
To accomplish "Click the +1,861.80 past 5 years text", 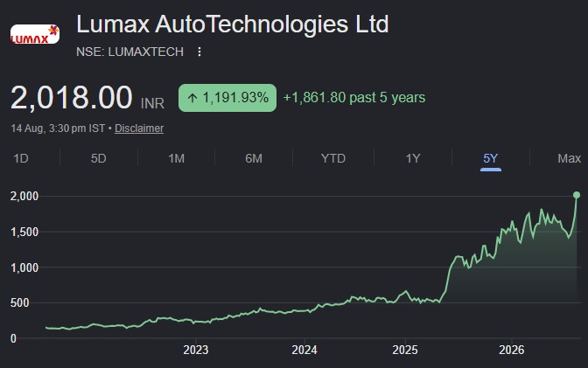I will (x=354, y=98).
